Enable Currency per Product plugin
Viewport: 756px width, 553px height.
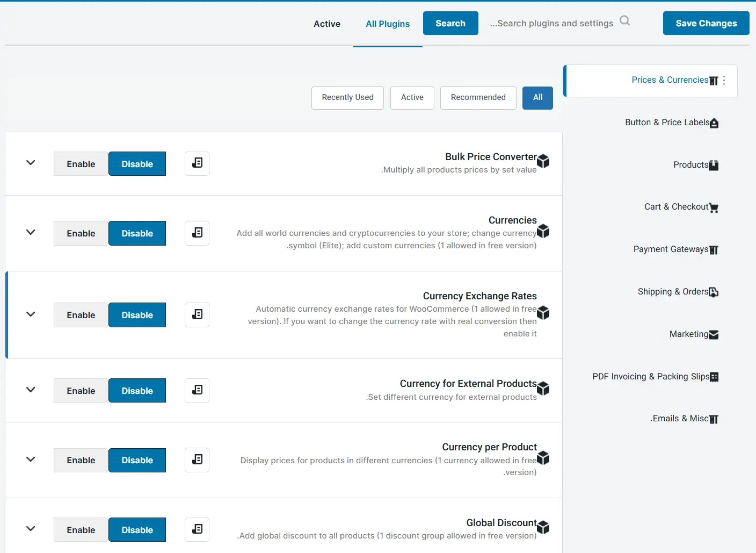(81, 460)
